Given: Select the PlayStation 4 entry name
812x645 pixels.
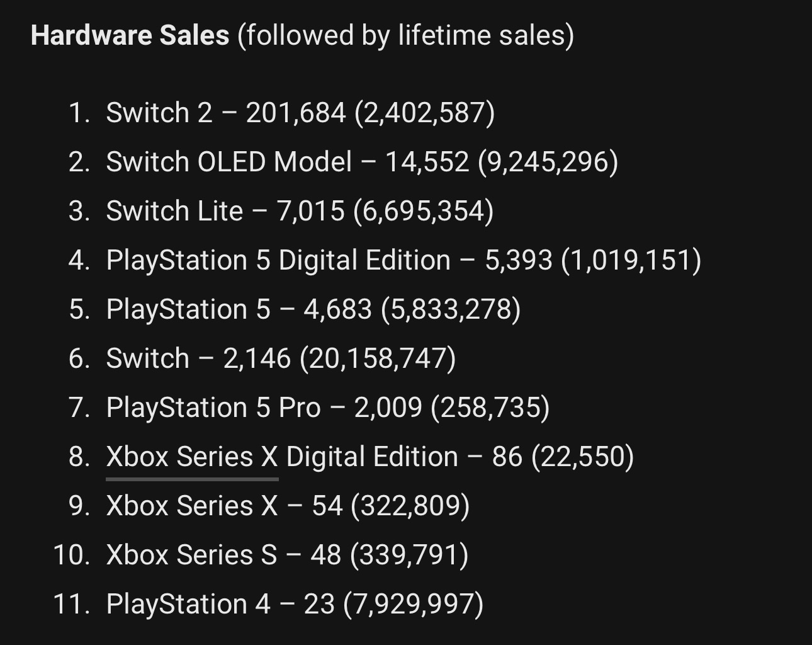Looking at the screenshot, I should click(x=188, y=605).
